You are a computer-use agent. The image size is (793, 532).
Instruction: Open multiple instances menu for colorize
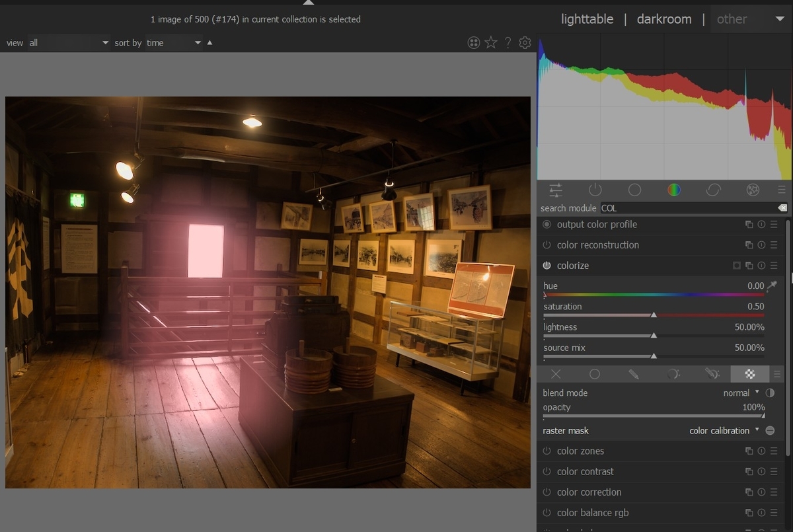749,266
